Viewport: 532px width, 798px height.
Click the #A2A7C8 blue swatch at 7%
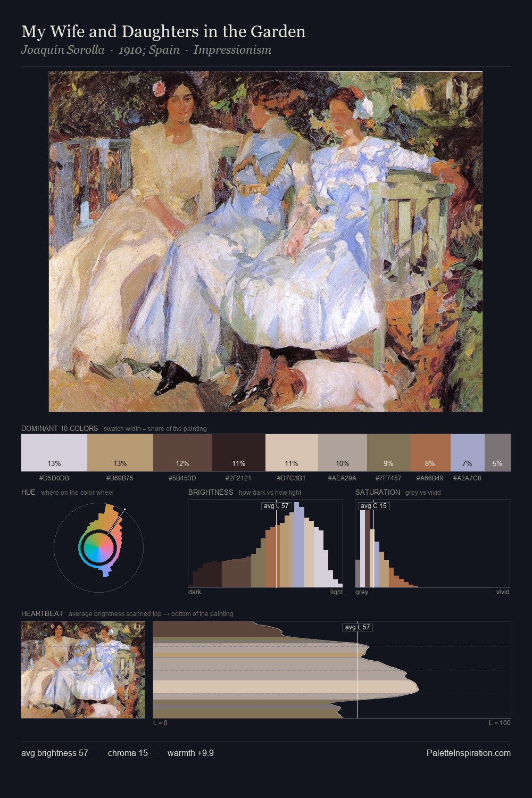[467, 453]
